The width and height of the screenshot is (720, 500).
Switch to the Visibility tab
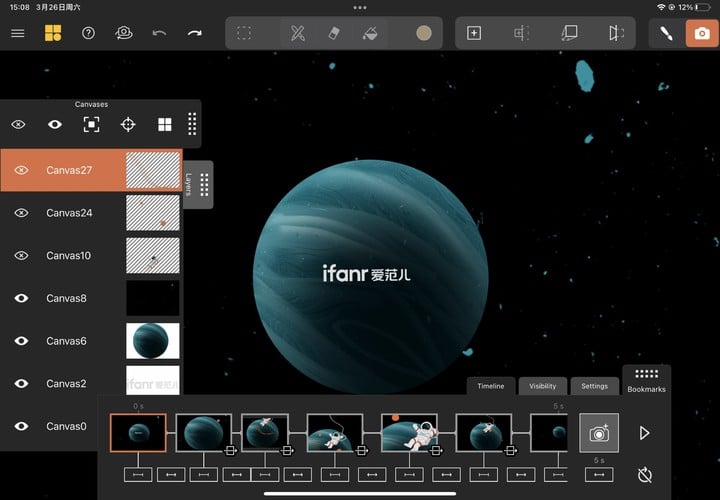tap(542, 386)
